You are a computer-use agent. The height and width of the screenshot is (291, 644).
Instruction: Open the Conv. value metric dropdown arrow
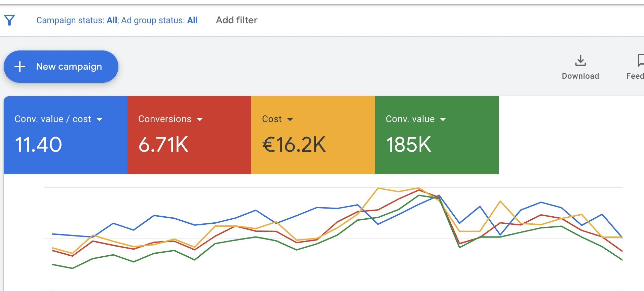coord(443,119)
